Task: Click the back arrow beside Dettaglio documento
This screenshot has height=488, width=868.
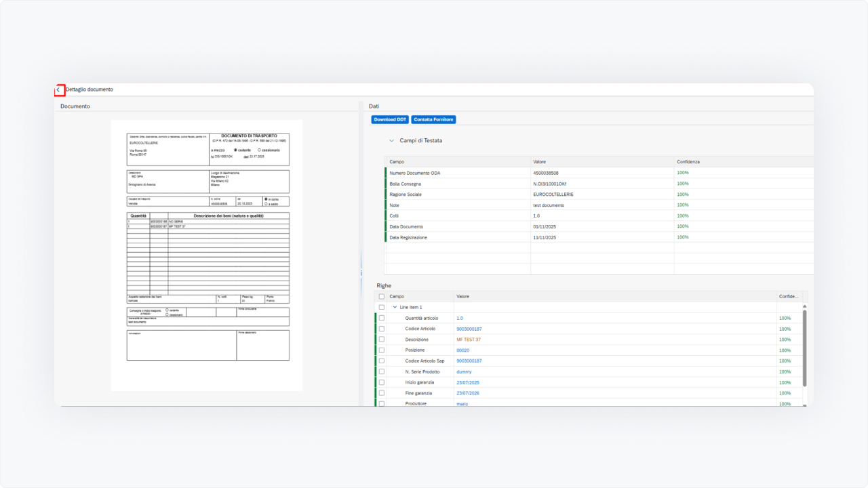Action: click(59, 89)
